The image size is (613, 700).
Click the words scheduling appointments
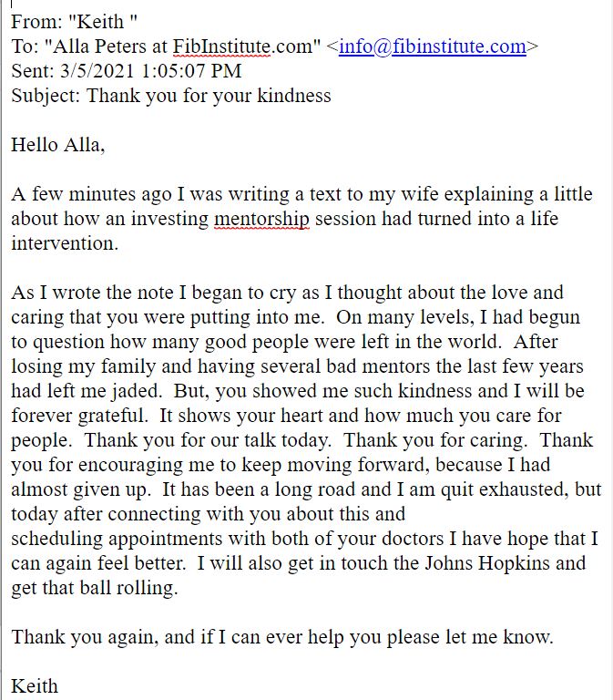(x=117, y=539)
